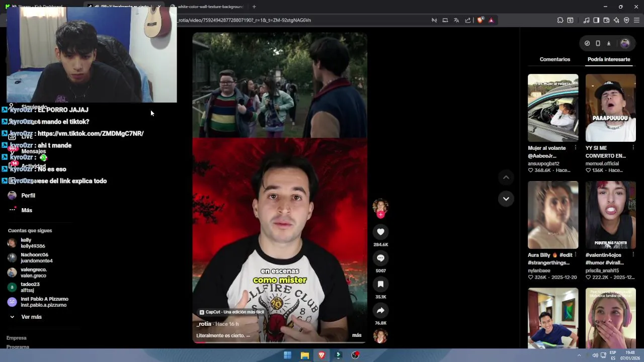This screenshot has width=644, height=362.
Task: Expand the video description with más
Action: point(357,335)
